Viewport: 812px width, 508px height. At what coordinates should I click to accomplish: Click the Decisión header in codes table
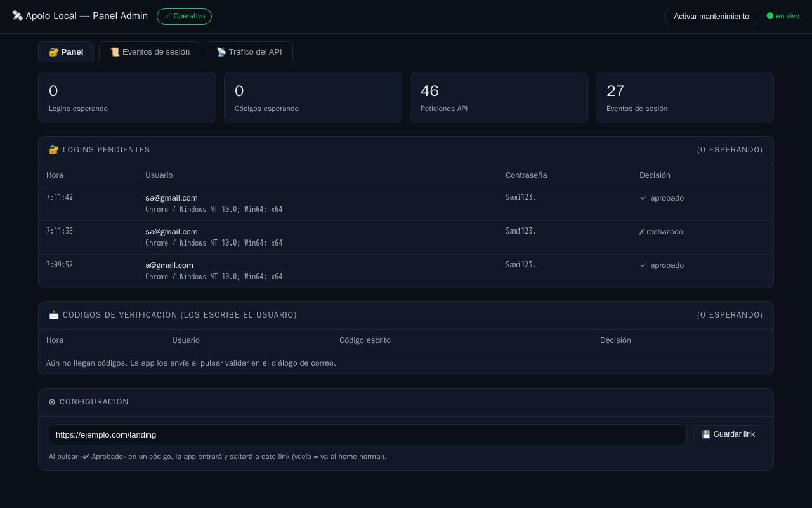(x=615, y=340)
